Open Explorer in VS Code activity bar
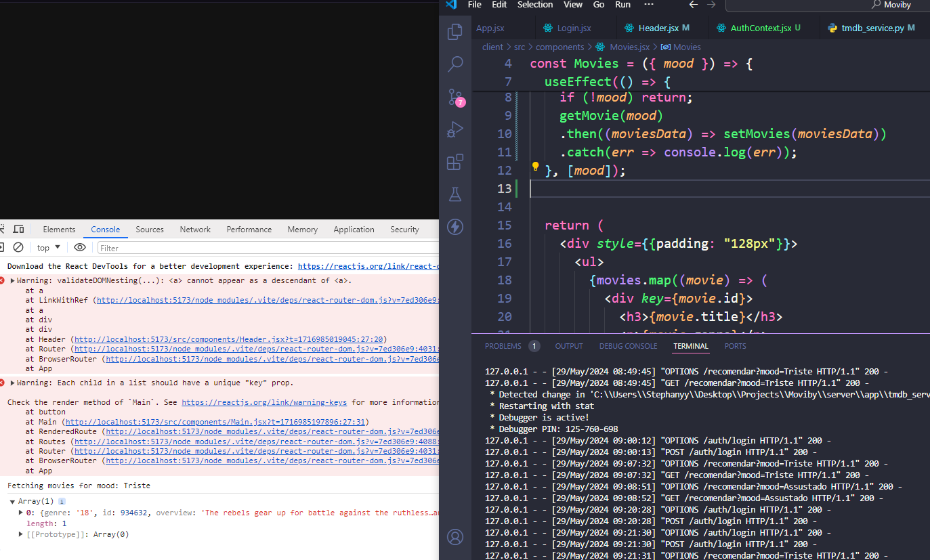The width and height of the screenshot is (930, 560). tap(455, 31)
